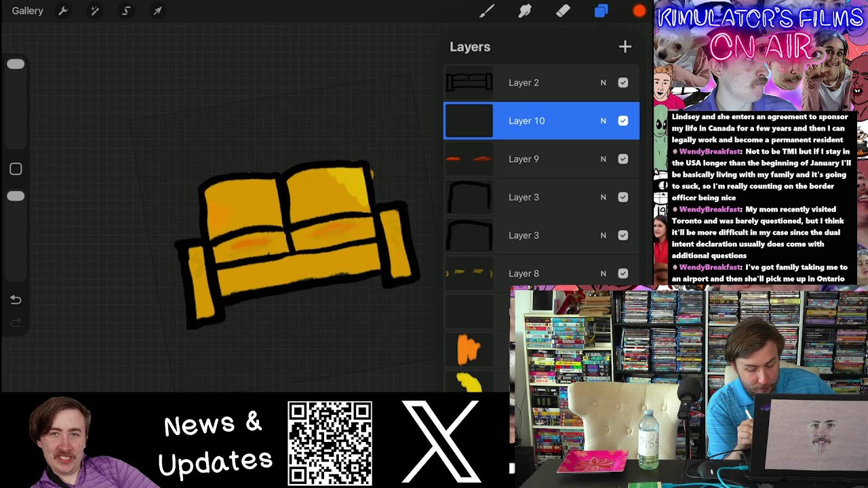Add a new layer with plus
Screen dimensions: 868x488
coord(625,47)
